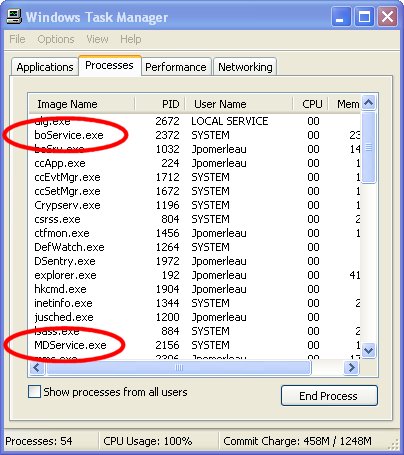Select the DefWatch.exe process
Screen dimensions: 404x455
(x=69, y=247)
